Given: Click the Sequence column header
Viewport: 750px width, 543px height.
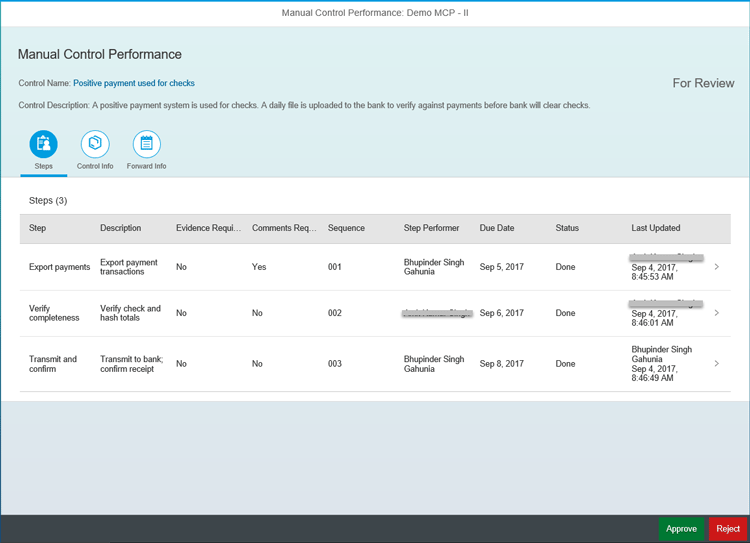Looking at the screenshot, I should 348,228.
